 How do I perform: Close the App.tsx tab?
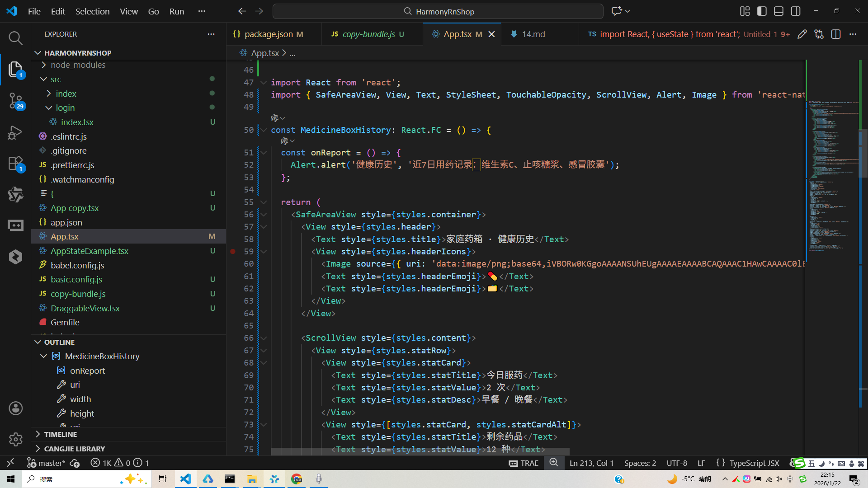click(492, 34)
